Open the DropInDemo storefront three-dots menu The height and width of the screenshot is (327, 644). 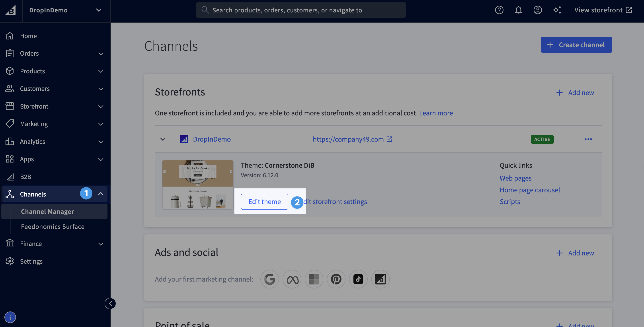(x=588, y=139)
